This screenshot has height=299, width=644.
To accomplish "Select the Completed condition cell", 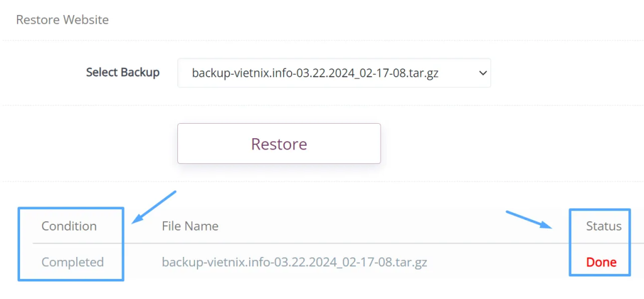I will point(72,262).
